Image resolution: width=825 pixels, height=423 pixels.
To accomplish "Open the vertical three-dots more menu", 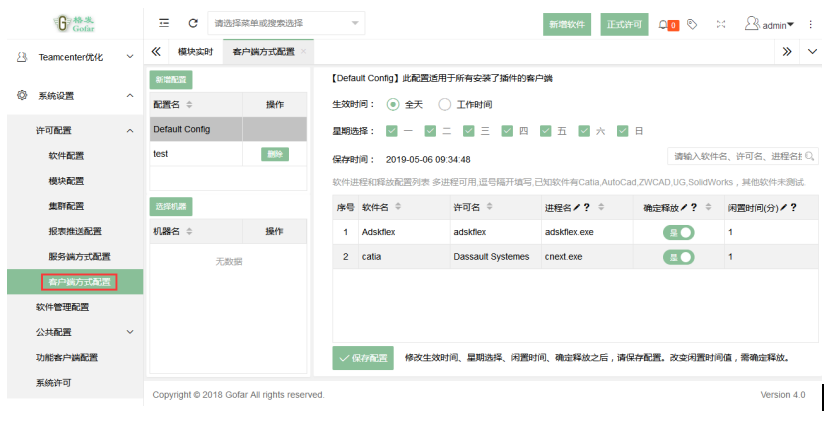I will [811, 25].
